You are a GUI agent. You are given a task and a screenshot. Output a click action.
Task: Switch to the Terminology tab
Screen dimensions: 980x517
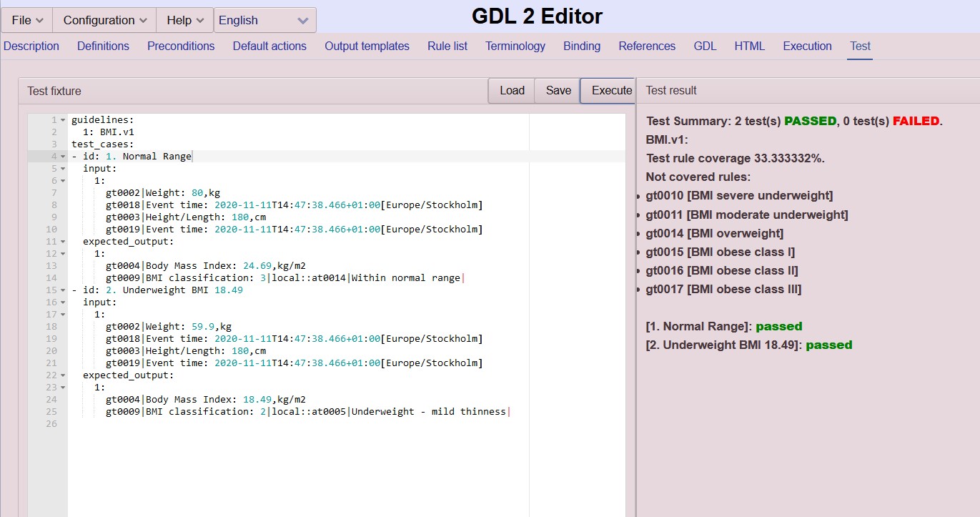(515, 46)
